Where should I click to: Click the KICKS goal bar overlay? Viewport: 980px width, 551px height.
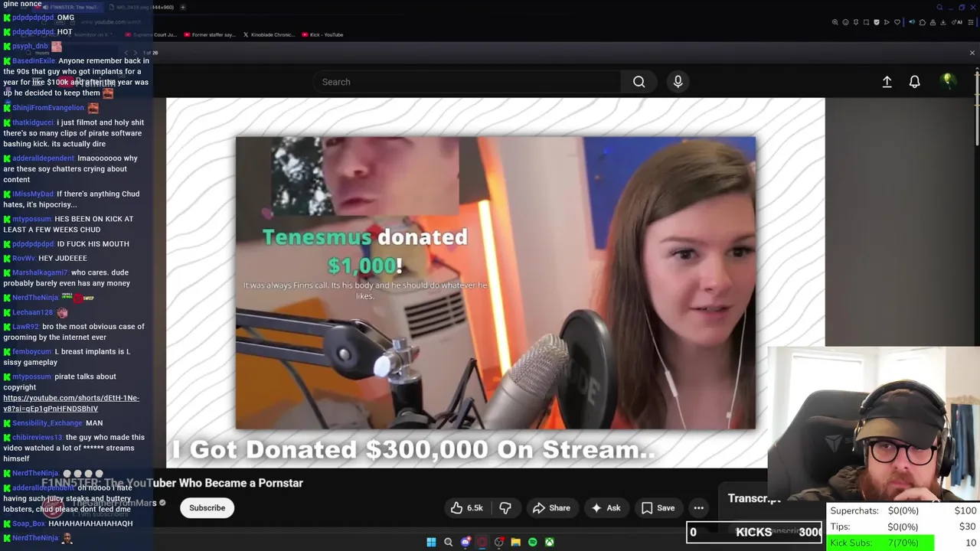(754, 532)
